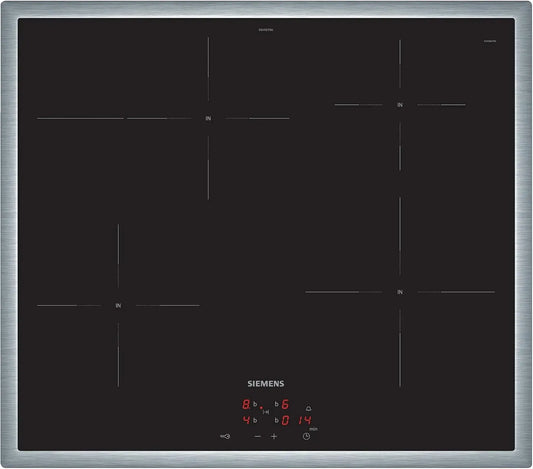Viewport: 533px width, 469px height.
Task: Tap the kitchen timer bell icon
Action: tap(308, 408)
